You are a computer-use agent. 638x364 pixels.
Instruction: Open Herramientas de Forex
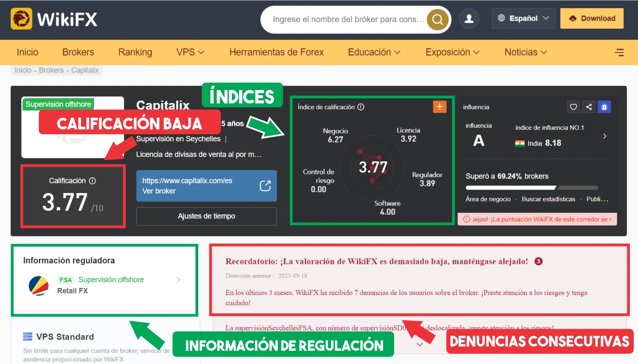[x=276, y=52]
